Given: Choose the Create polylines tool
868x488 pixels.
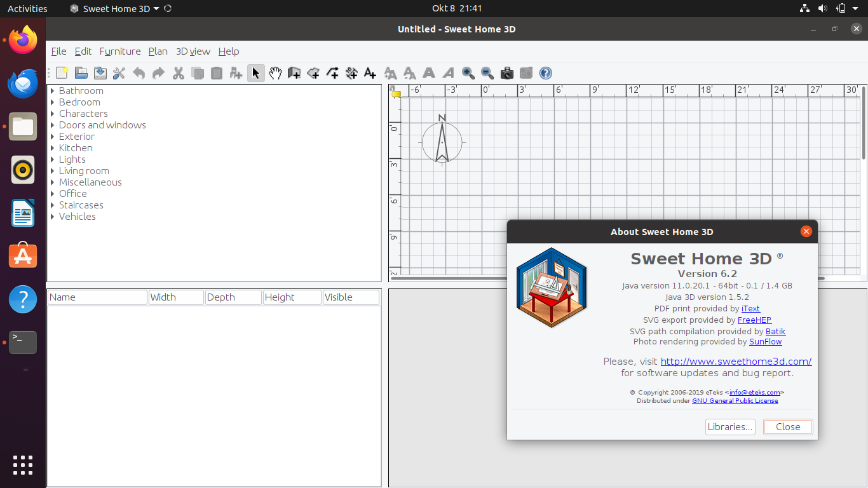Looking at the screenshot, I should [332, 73].
